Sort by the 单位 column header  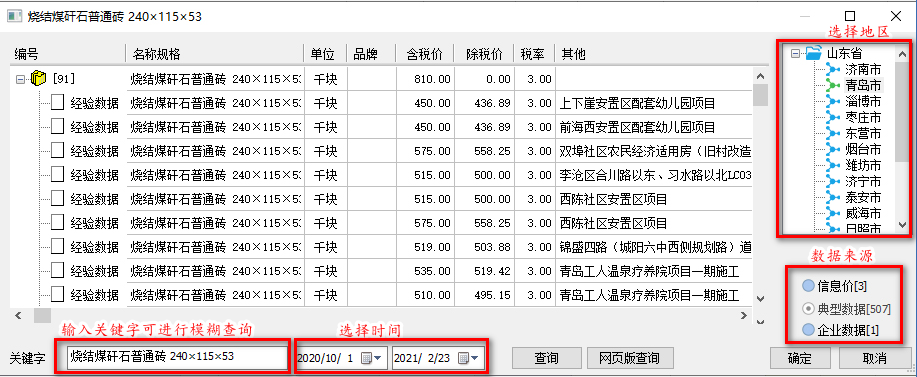pos(325,54)
